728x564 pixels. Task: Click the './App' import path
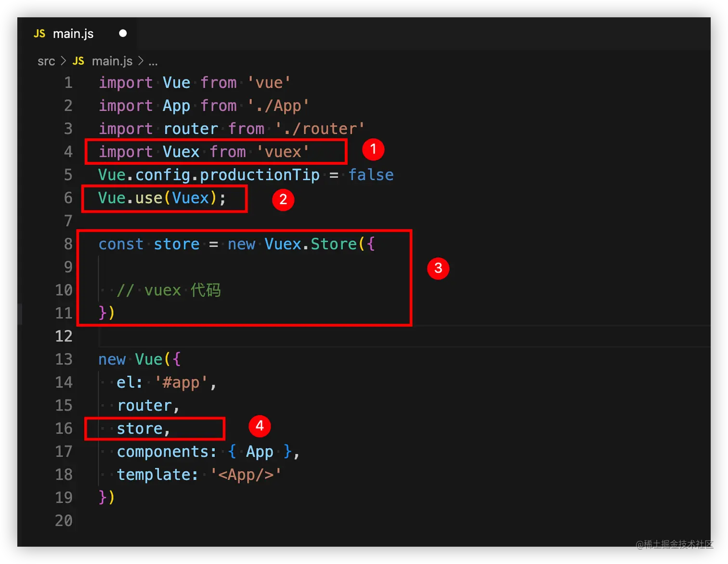point(278,106)
